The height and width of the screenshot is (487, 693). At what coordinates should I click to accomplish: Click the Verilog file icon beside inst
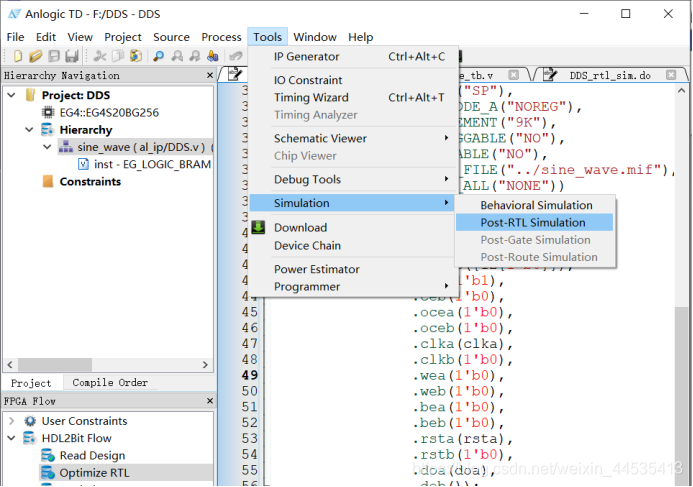(83, 164)
